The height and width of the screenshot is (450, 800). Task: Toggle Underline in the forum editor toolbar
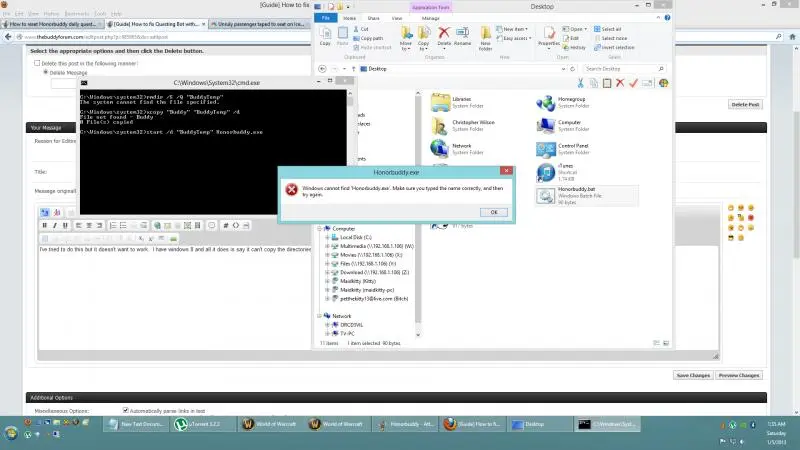pos(65,225)
